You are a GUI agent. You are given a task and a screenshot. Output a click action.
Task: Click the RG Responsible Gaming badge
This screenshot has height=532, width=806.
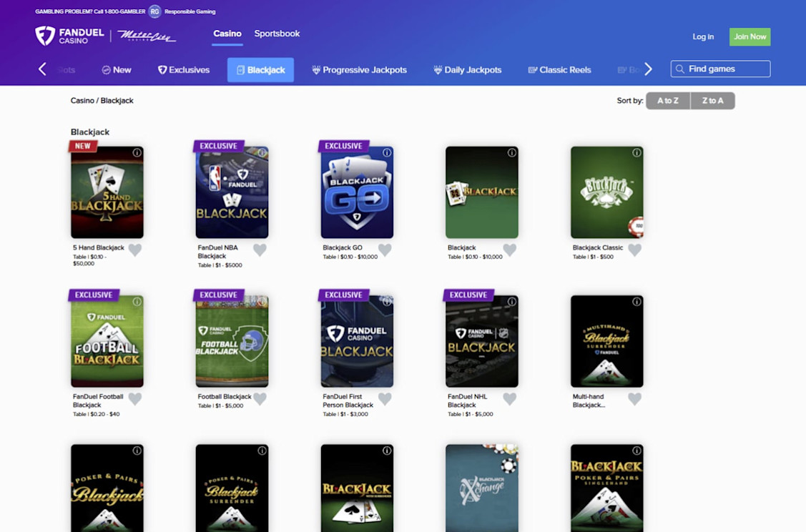coord(154,11)
